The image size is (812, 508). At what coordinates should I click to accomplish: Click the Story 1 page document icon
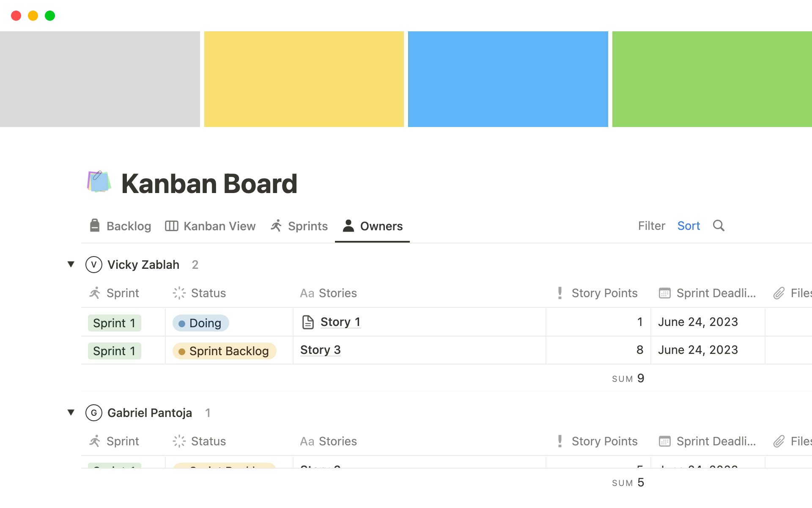[308, 322]
